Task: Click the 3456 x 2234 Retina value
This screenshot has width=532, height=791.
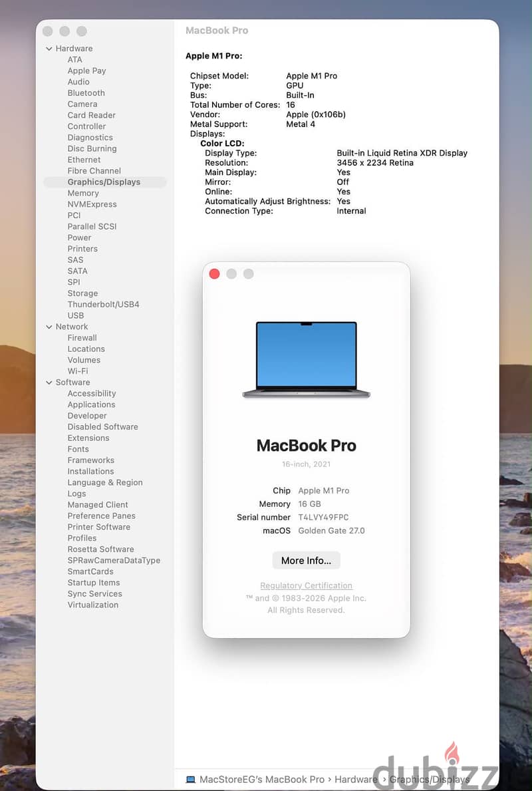Action: pyautogui.click(x=375, y=163)
